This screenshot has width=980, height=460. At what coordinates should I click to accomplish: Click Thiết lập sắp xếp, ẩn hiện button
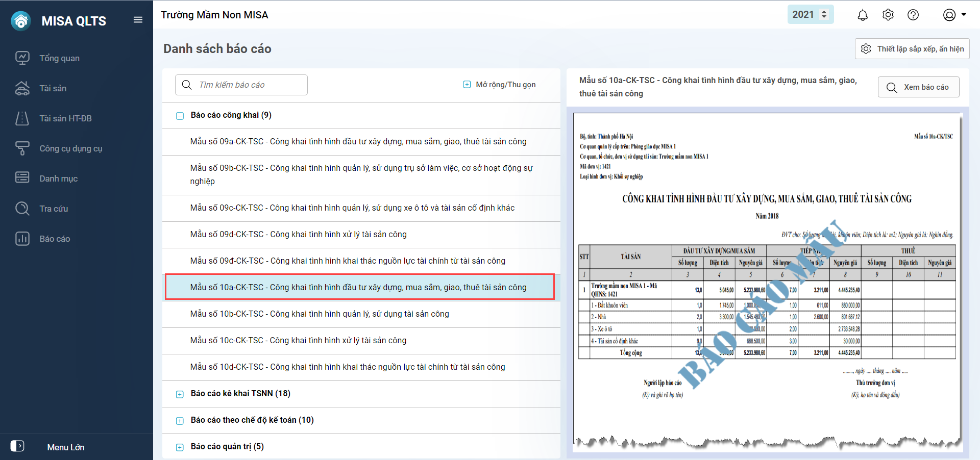click(912, 49)
